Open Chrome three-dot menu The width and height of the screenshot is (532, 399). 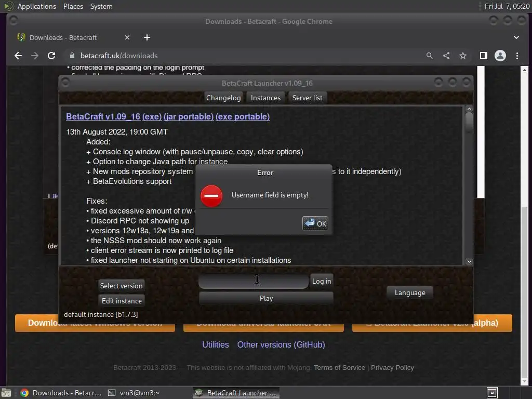pos(517,56)
